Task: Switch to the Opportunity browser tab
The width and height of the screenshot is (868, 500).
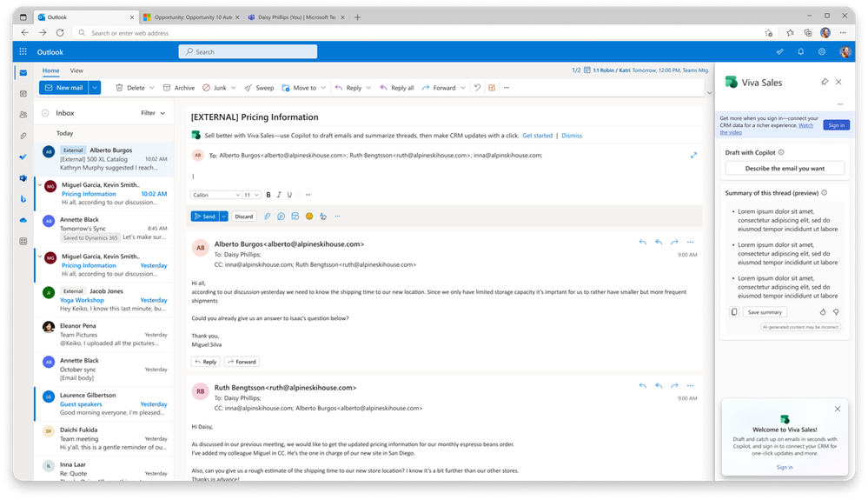Action: tap(191, 17)
